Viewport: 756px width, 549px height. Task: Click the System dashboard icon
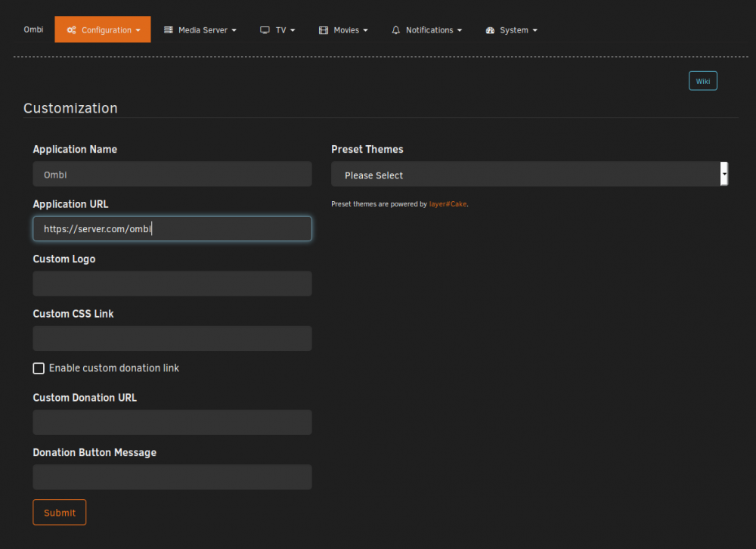[490, 30]
